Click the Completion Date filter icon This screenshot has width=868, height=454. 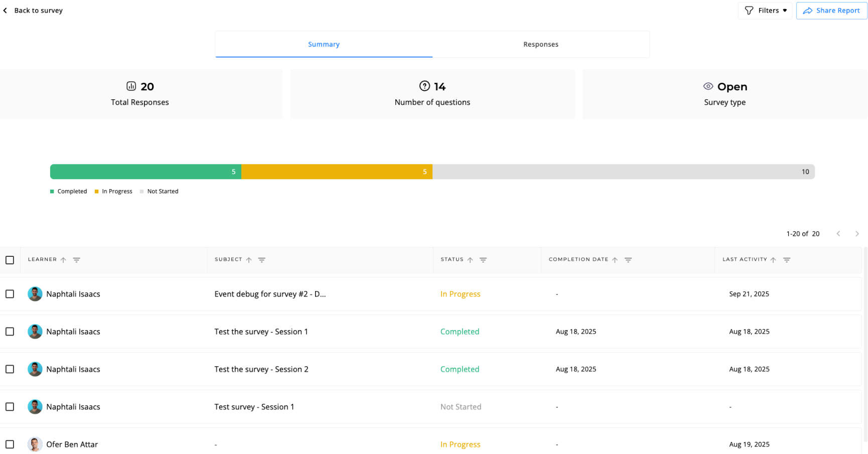(628, 260)
